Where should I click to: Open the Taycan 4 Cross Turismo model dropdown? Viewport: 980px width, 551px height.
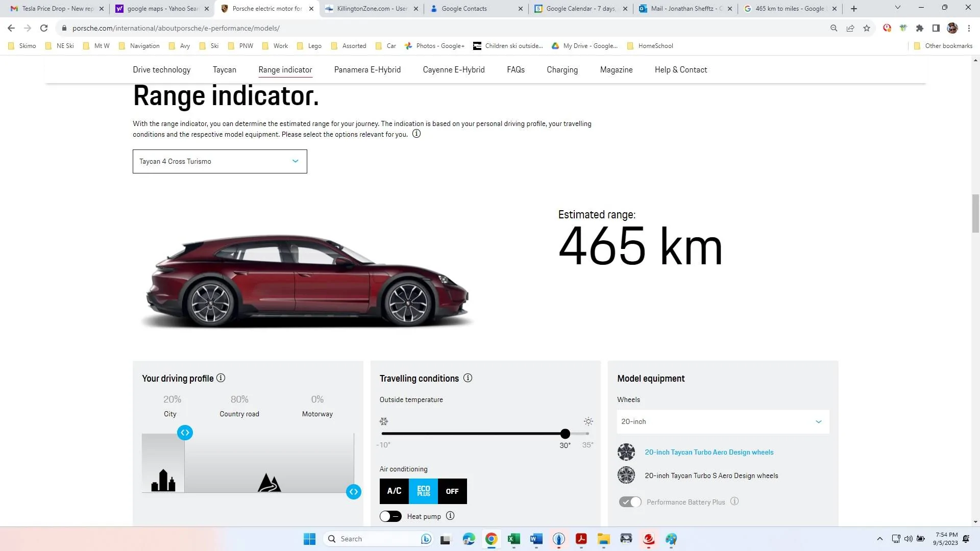click(x=220, y=161)
